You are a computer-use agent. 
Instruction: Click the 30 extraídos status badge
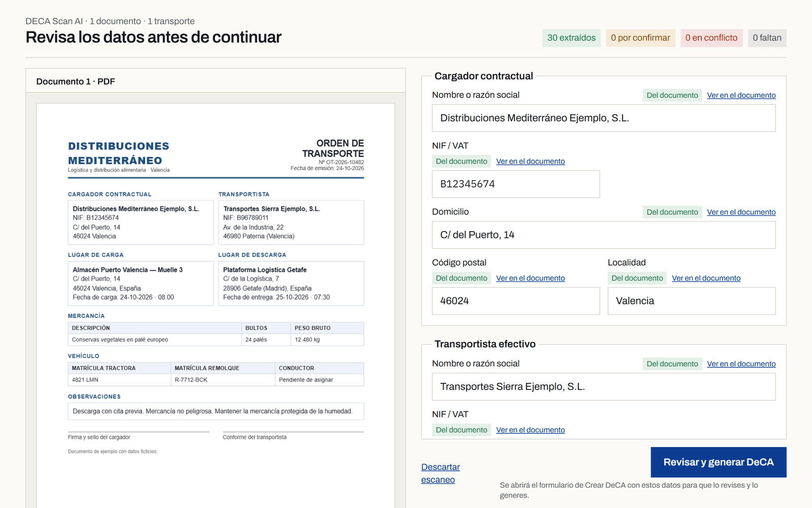point(571,38)
